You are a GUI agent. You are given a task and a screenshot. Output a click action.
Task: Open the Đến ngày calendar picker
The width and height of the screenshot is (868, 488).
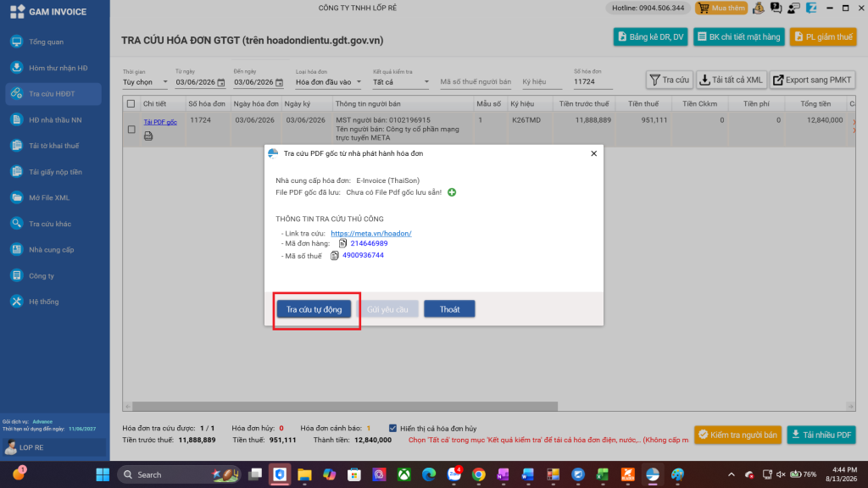tap(279, 82)
